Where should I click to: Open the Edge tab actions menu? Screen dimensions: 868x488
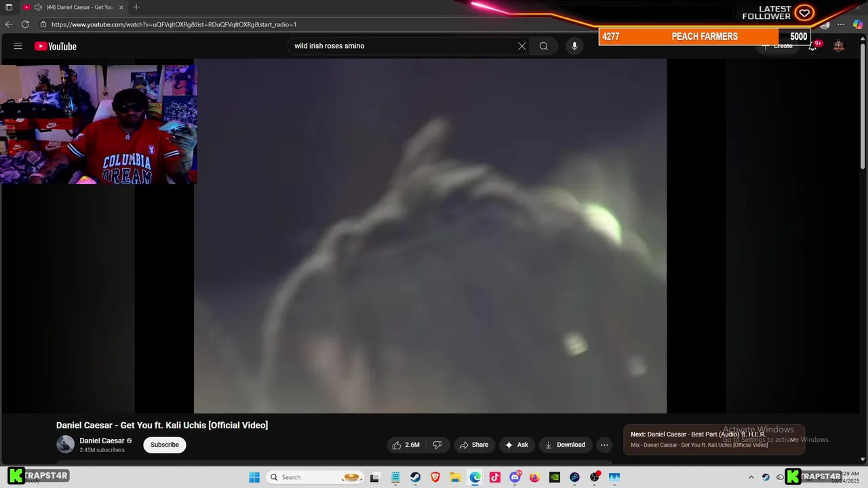tap(9, 7)
